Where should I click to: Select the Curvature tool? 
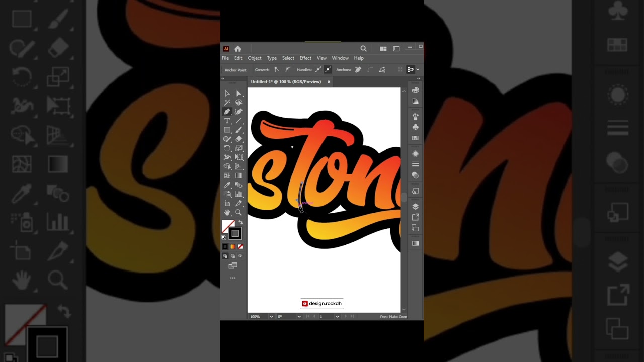[x=238, y=111]
